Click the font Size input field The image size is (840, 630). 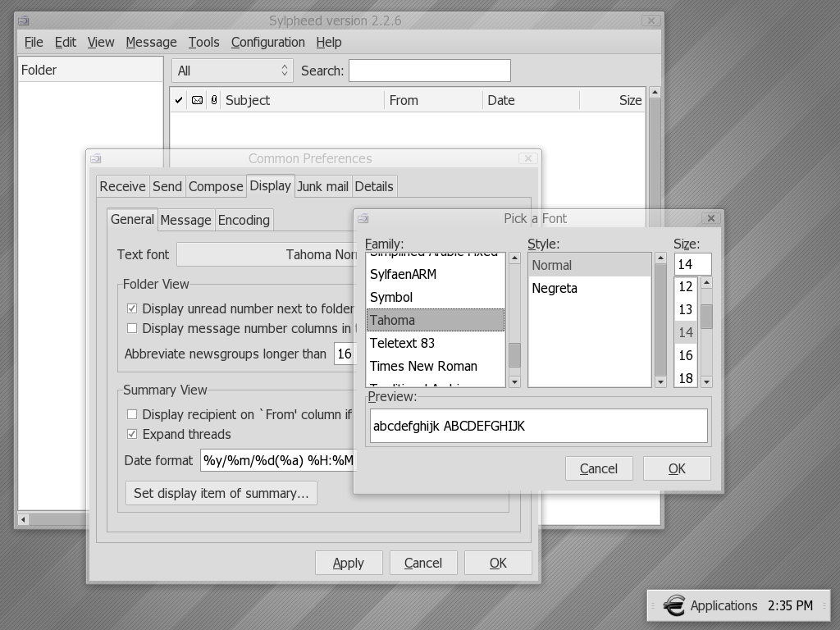[692, 264]
